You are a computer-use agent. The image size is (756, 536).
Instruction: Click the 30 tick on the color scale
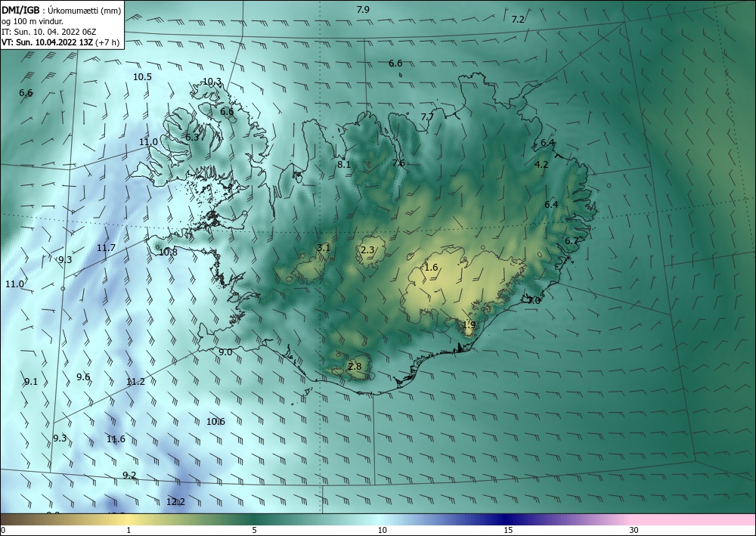click(634, 530)
